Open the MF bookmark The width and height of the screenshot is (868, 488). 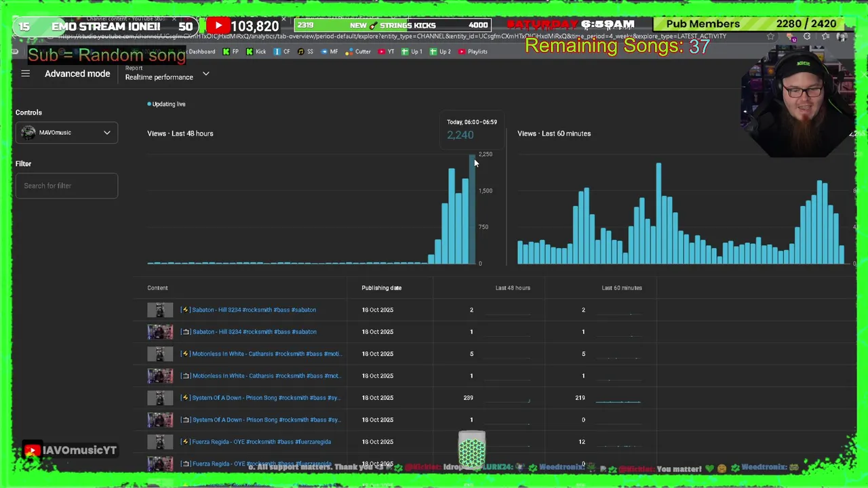tap(330, 52)
